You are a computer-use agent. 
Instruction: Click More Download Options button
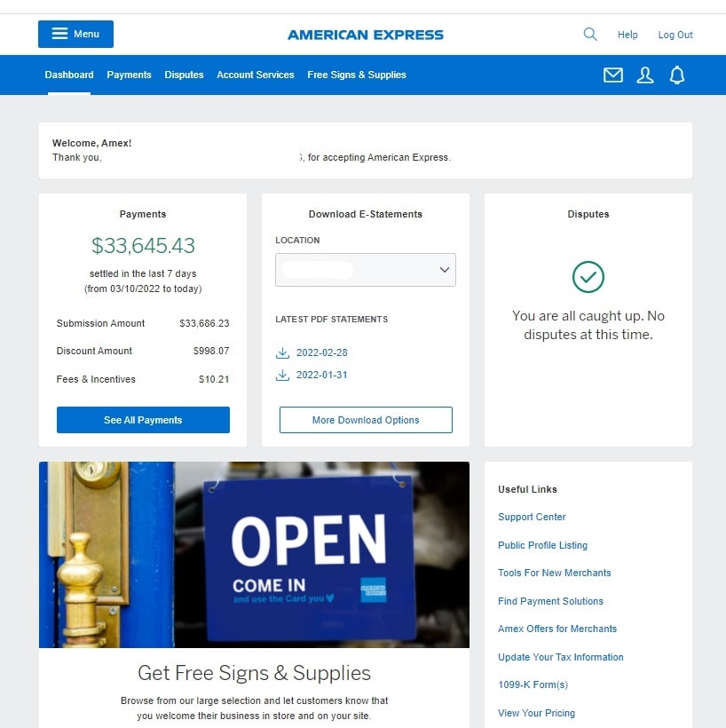tap(365, 420)
